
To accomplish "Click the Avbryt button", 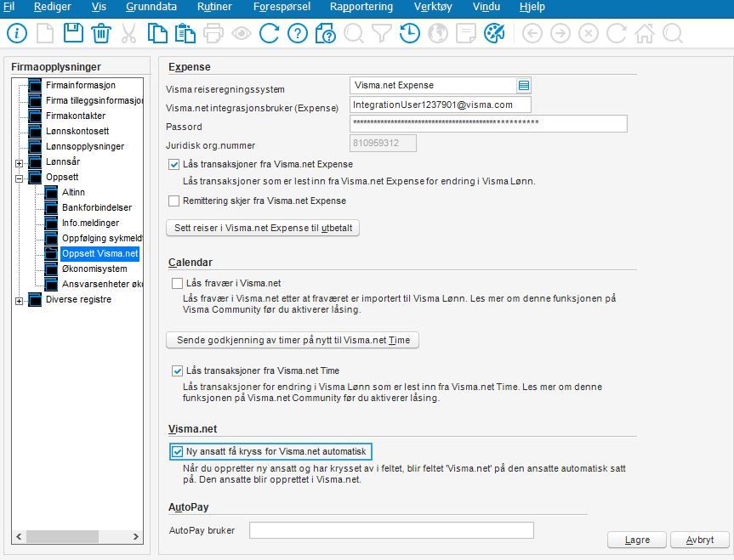I will pyautogui.click(x=700, y=540).
